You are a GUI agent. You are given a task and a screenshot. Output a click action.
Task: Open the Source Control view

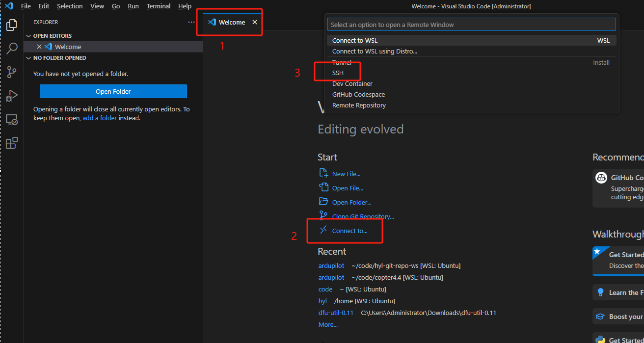pyautogui.click(x=11, y=72)
